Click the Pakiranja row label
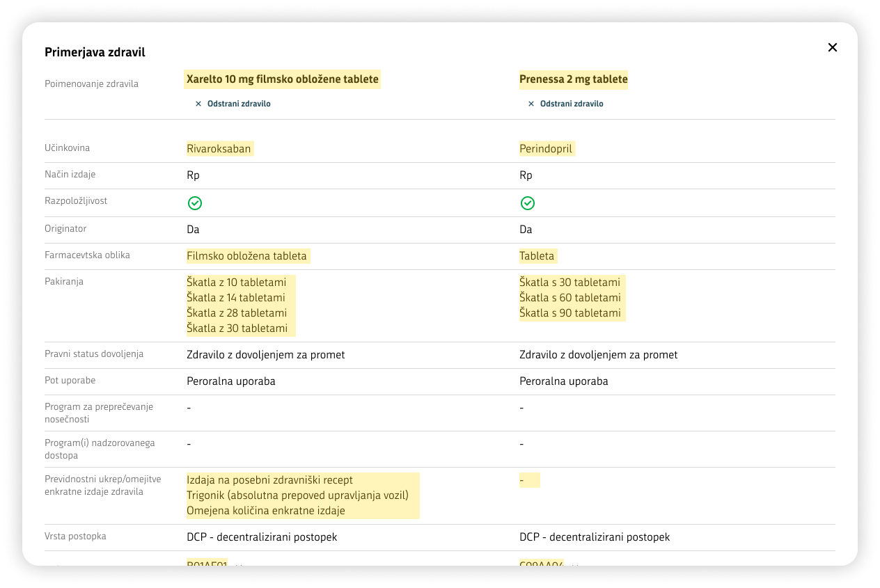Image resolution: width=880 pixels, height=588 pixels. coord(64,282)
